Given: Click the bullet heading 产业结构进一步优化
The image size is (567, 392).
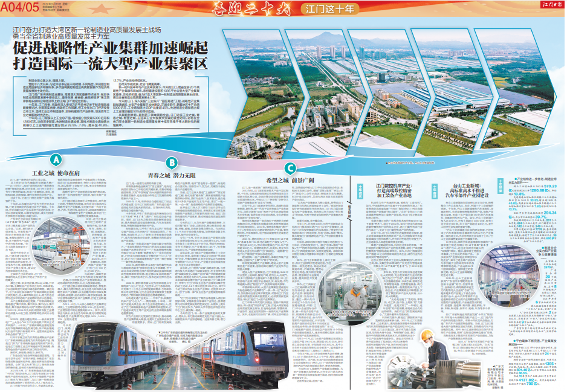Looking at the screenshot, I should [x=529, y=179].
